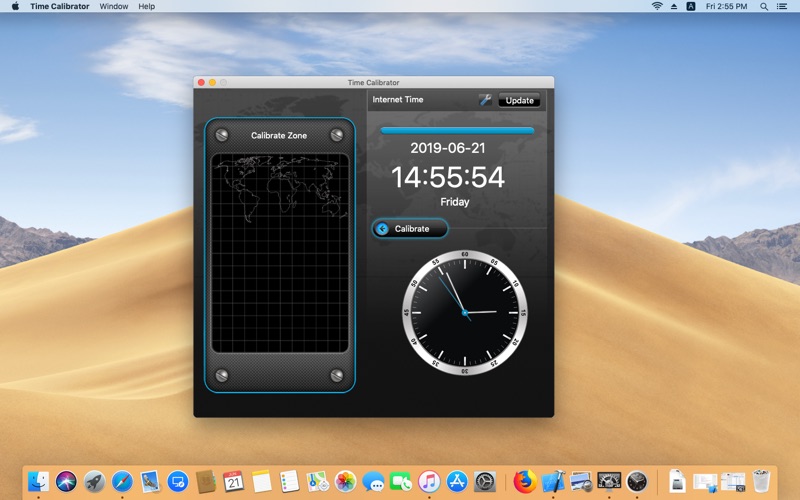The height and width of the screenshot is (500, 800).
Task: Click the Calibrate button label
Action: [x=412, y=229]
